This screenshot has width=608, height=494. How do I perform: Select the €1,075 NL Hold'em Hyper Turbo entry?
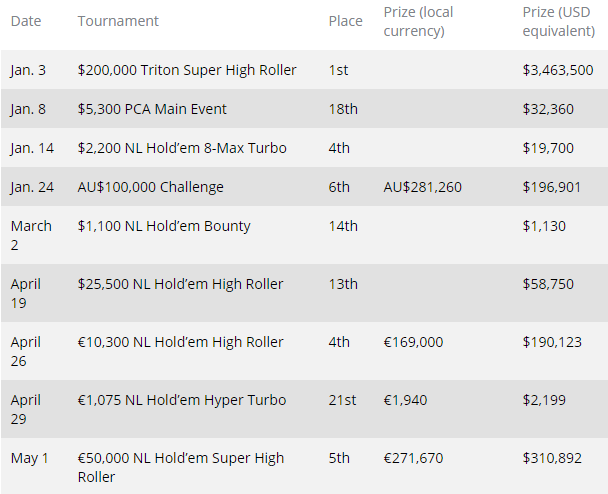click(x=182, y=400)
